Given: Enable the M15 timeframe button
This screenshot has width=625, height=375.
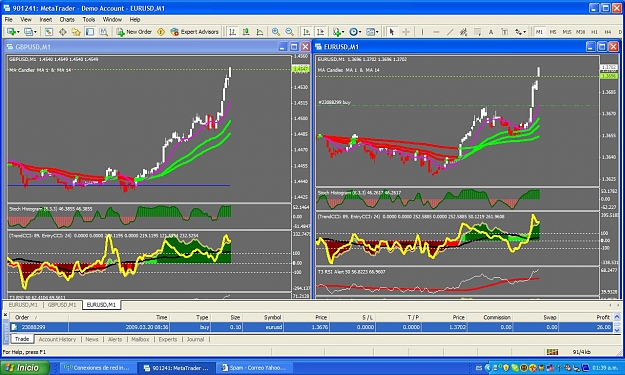Looking at the screenshot, I should coord(567,32).
